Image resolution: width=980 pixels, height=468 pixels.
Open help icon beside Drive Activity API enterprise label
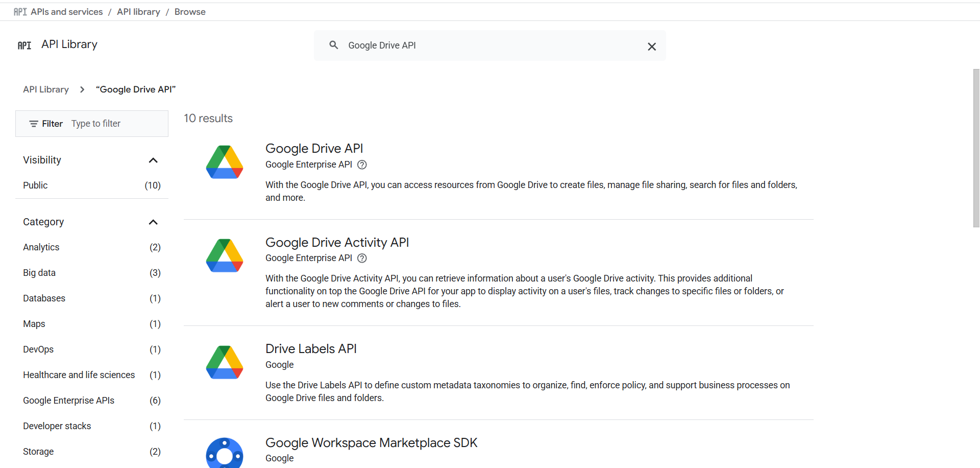point(362,258)
